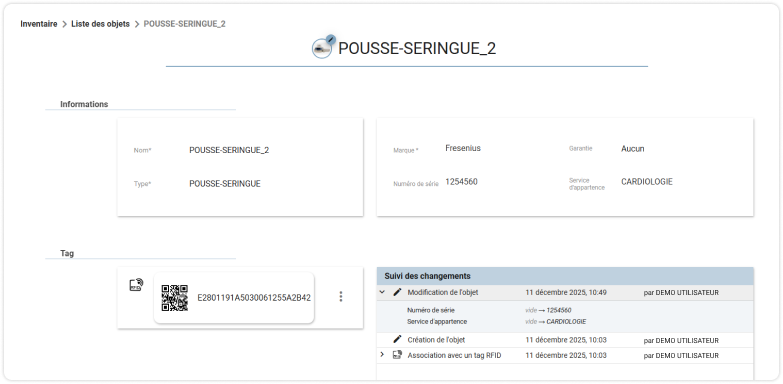Viewport: 783px width, 384px height.
Task: Open the three-dot tag options menu
Action: pyautogui.click(x=341, y=297)
